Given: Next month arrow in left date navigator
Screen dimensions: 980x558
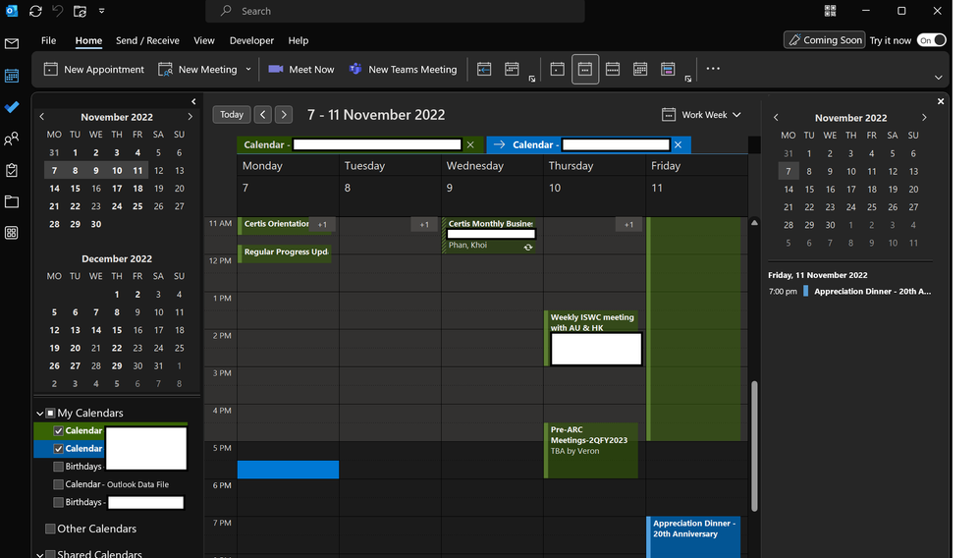Looking at the screenshot, I should coord(191,116).
